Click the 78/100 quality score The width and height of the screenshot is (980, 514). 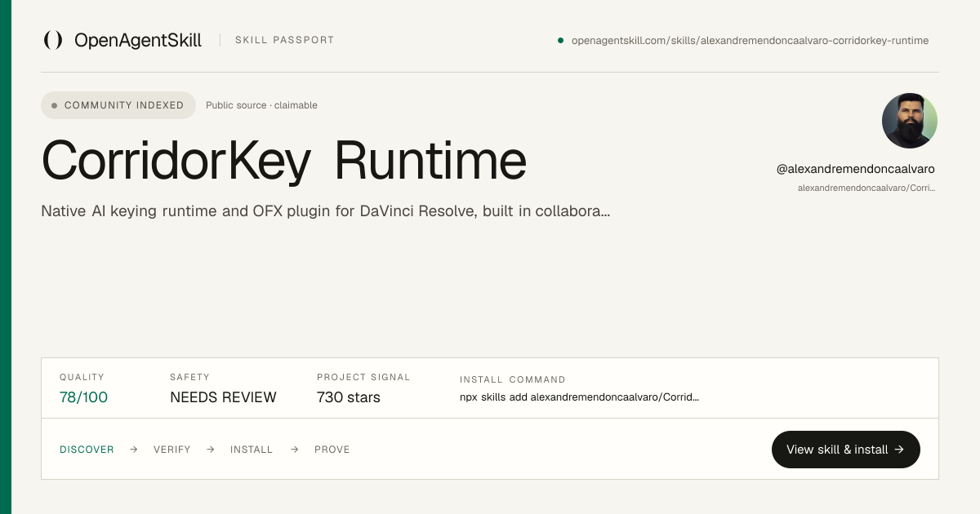click(83, 397)
